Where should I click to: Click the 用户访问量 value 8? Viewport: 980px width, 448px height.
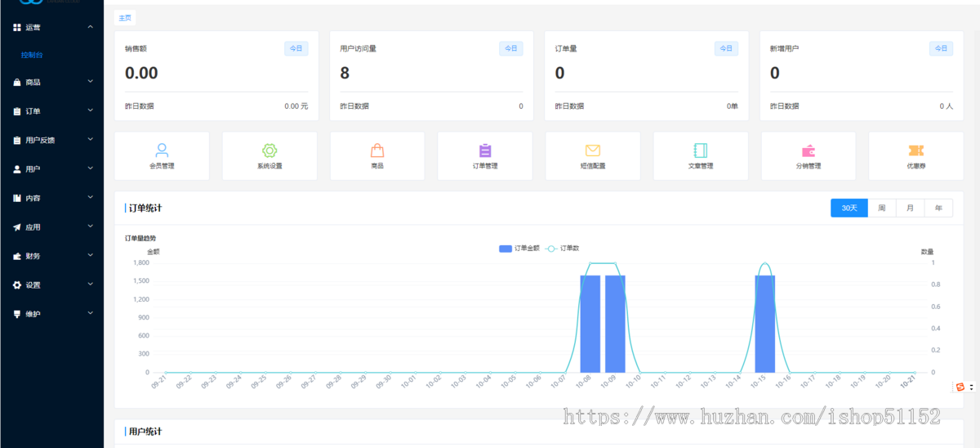(x=345, y=73)
